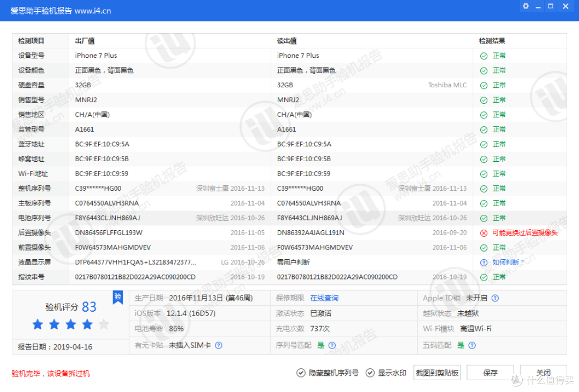
Task: Click the iOS version 12.1.4 (16D57)
Action: [x=191, y=313]
